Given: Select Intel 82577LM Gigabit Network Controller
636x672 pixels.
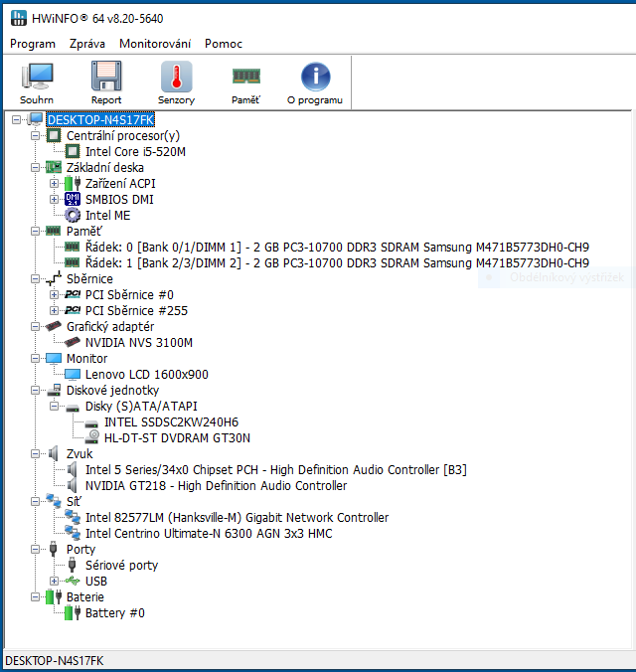Looking at the screenshot, I should (x=237, y=517).
